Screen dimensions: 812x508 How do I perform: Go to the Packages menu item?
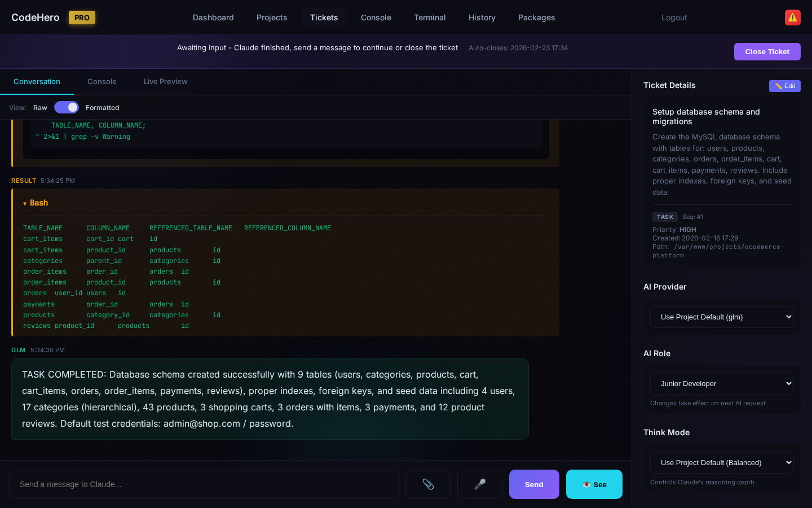tap(536, 17)
